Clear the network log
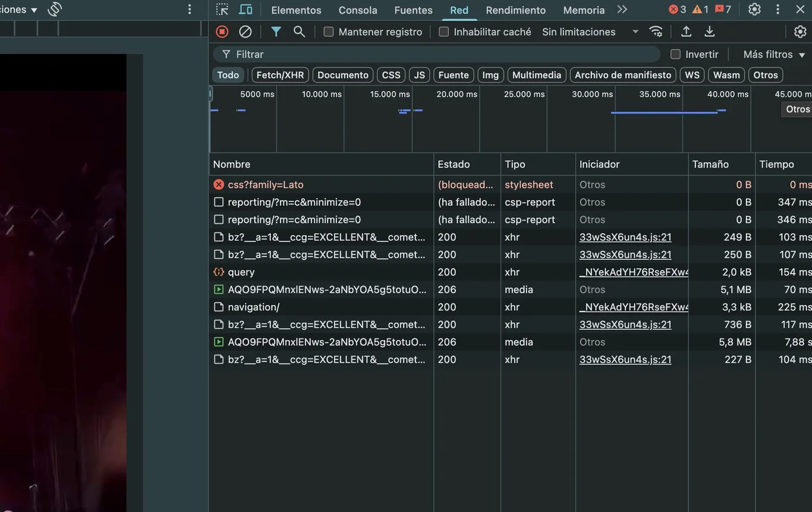 pyautogui.click(x=245, y=32)
